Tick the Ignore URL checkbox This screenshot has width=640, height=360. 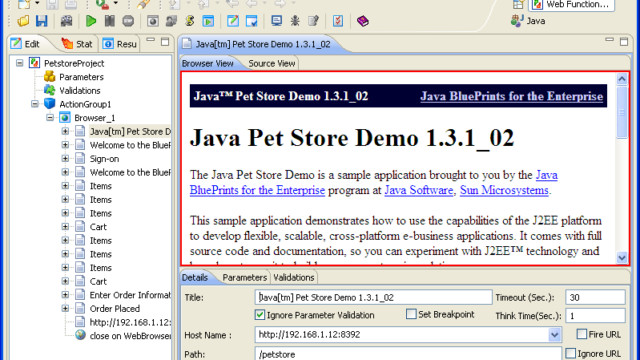click(x=571, y=353)
